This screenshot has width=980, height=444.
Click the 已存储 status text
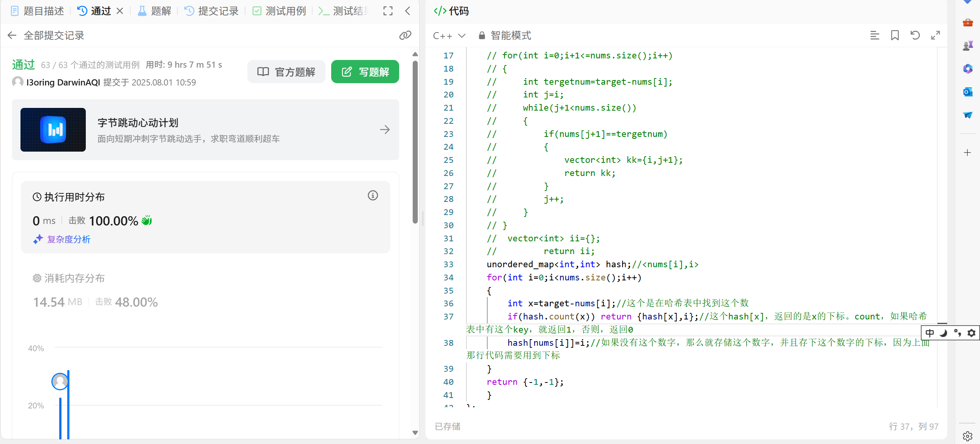tap(447, 427)
